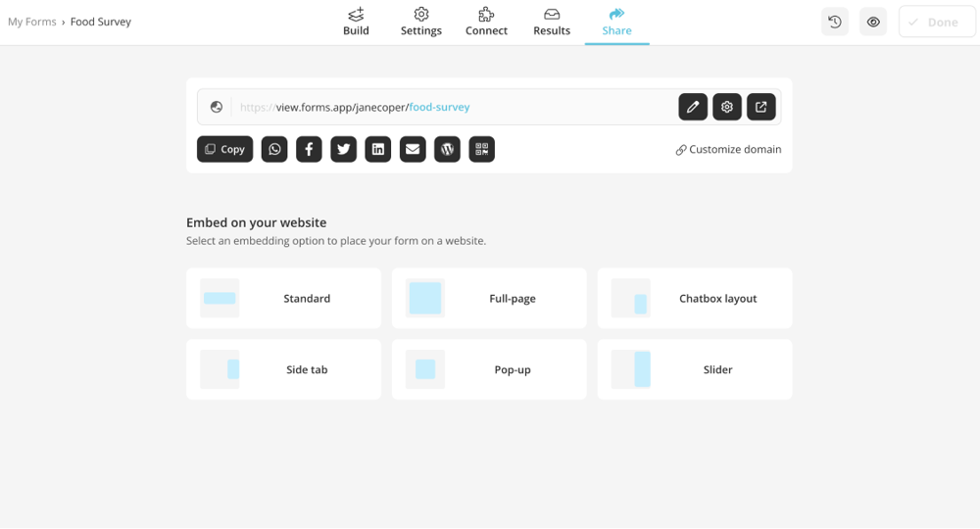Screen dimensions: 980x529
Task: Open form revision history icon
Action: click(835, 23)
